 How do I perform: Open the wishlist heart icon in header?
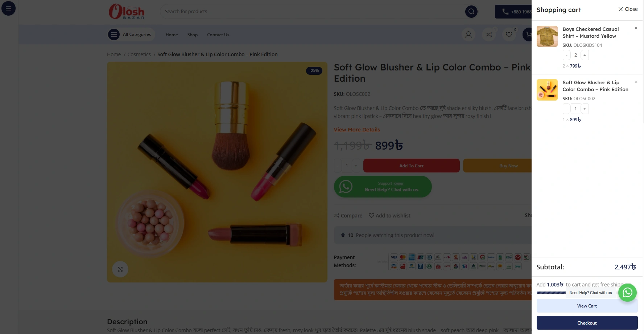[509, 34]
